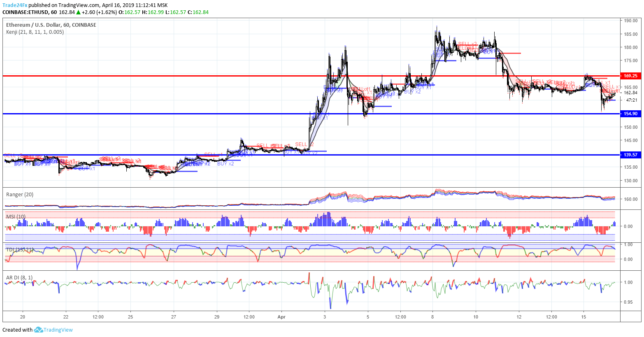Click the high price H:162.99 value
The width and height of the screenshot is (644, 337).
pyautogui.click(x=153, y=12)
